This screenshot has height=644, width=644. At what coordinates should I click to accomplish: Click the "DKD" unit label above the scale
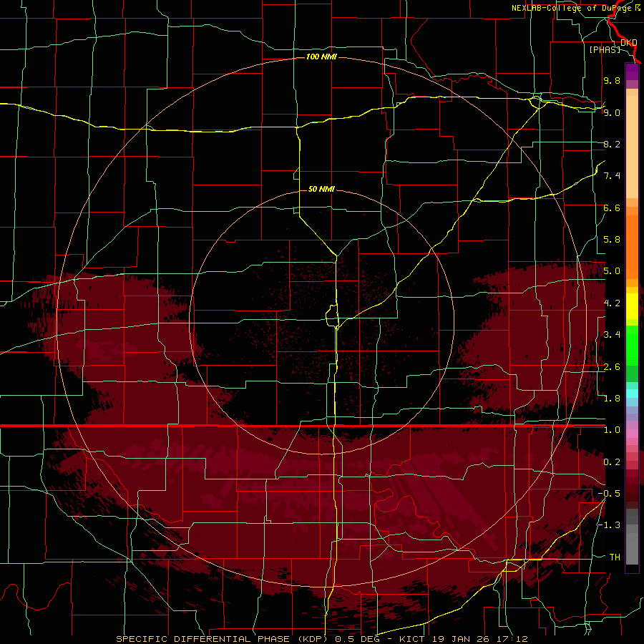[629, 42]
